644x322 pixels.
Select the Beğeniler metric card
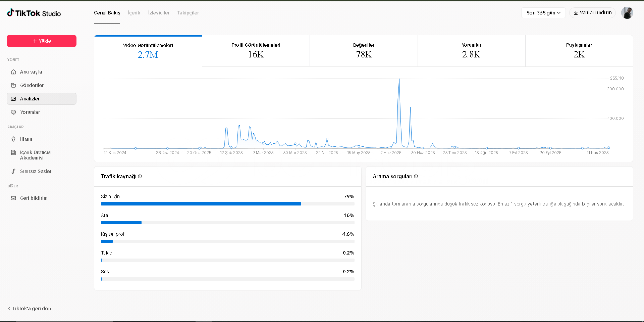[x=364, y=51]
